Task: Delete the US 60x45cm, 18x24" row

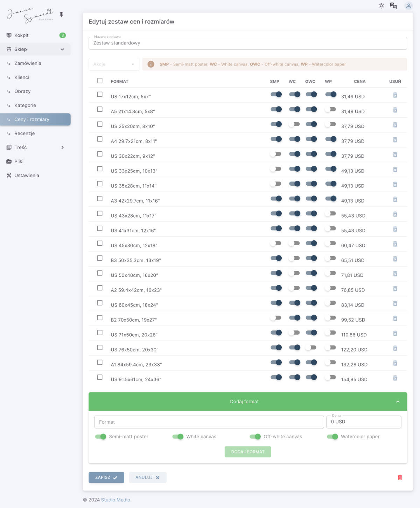Action: tap(395, 304)
